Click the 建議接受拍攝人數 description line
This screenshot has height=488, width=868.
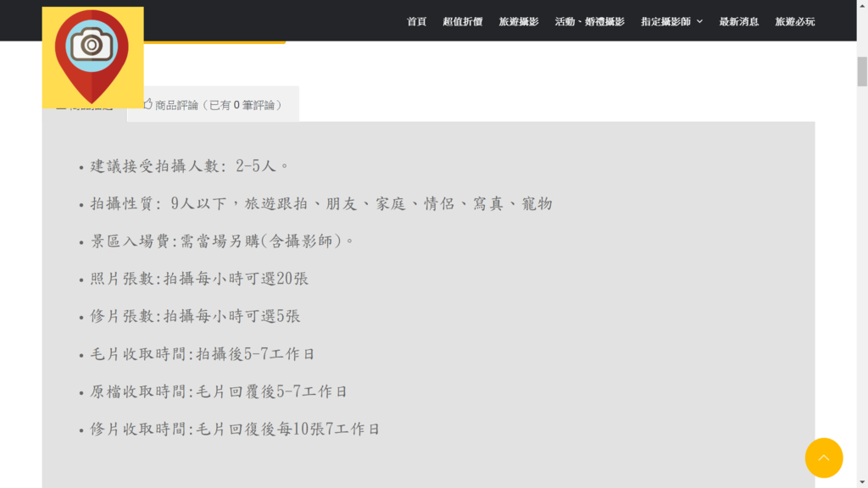(x=191, y=166)
